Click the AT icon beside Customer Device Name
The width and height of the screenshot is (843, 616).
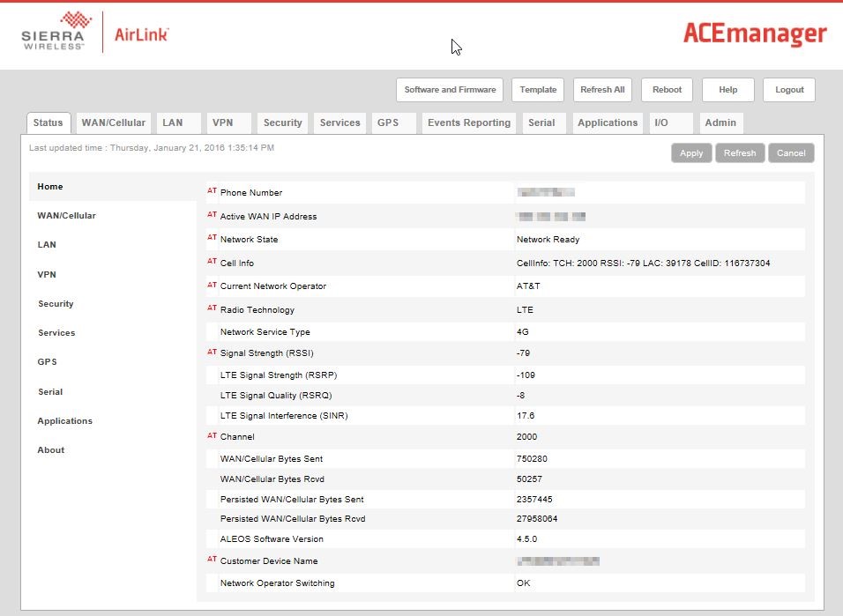click(x=212, y=560)
